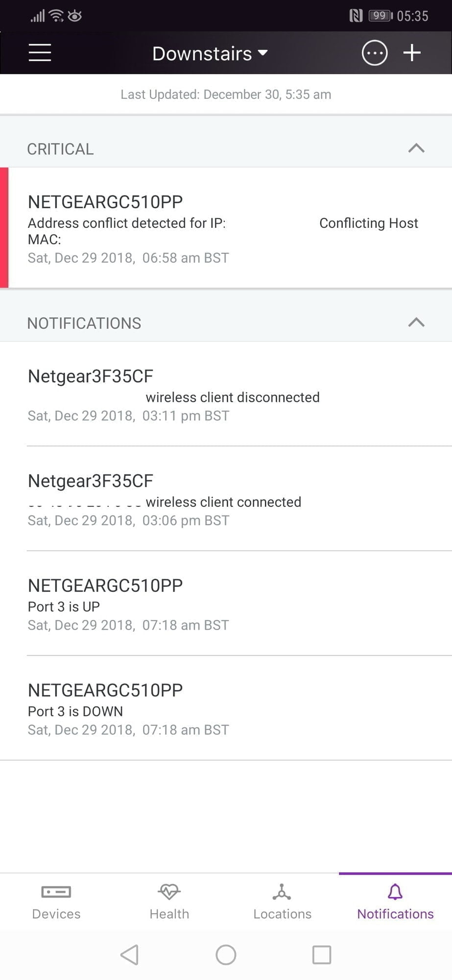Tap the plus icon to add
This screenshot has height=980, width=452.
(x=412, y=53)
